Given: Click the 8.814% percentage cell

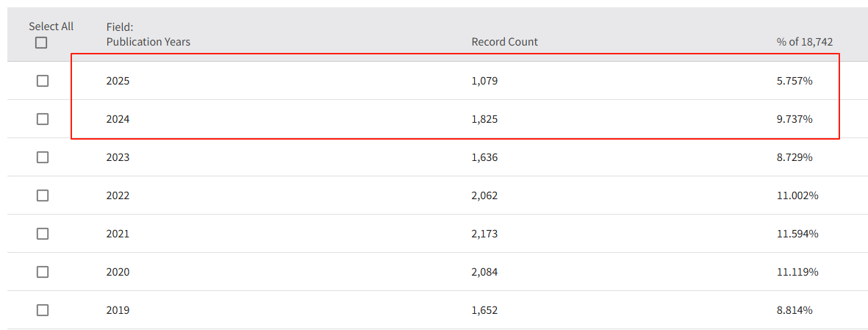Looking at the screenshot, I should coord(795,310).
